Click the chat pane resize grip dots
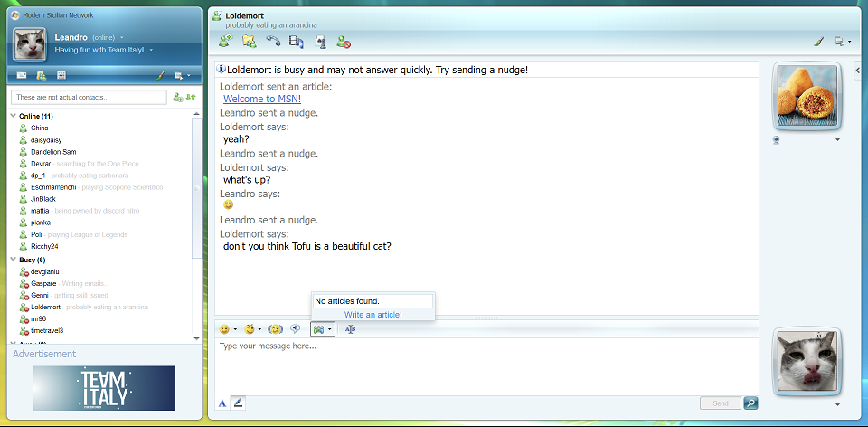The height and width of the screenshot is (427, 868). click(x=486, y=318)
